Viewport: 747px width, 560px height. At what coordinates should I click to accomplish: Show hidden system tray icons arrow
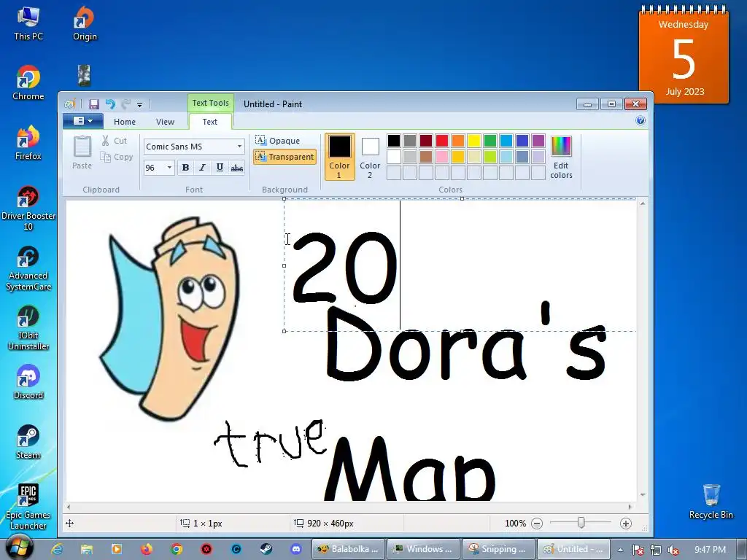[x=620, y=550]
